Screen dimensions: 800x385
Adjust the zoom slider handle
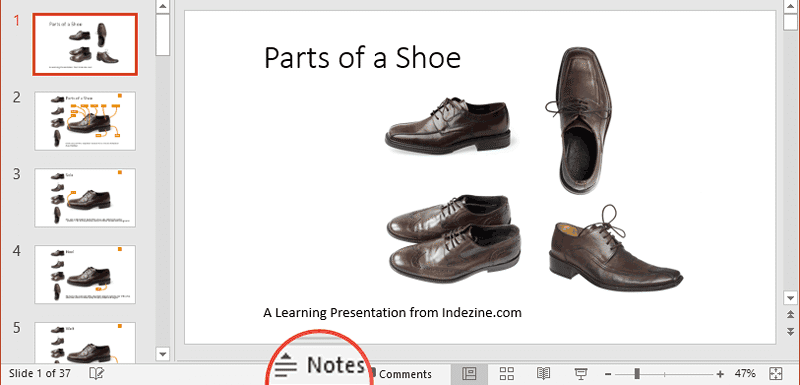click(637, 373)
